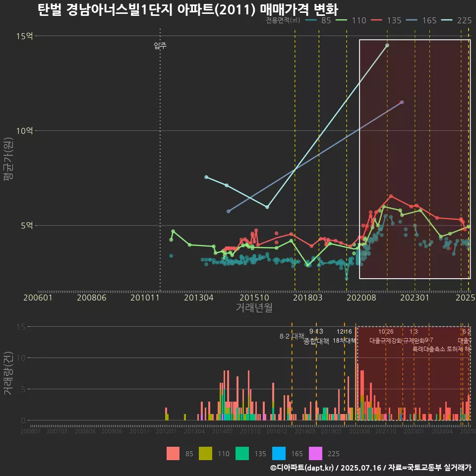The image size is (476, 476).
Task: Click the 225 line lowest point near 6억
Action: 267,207
